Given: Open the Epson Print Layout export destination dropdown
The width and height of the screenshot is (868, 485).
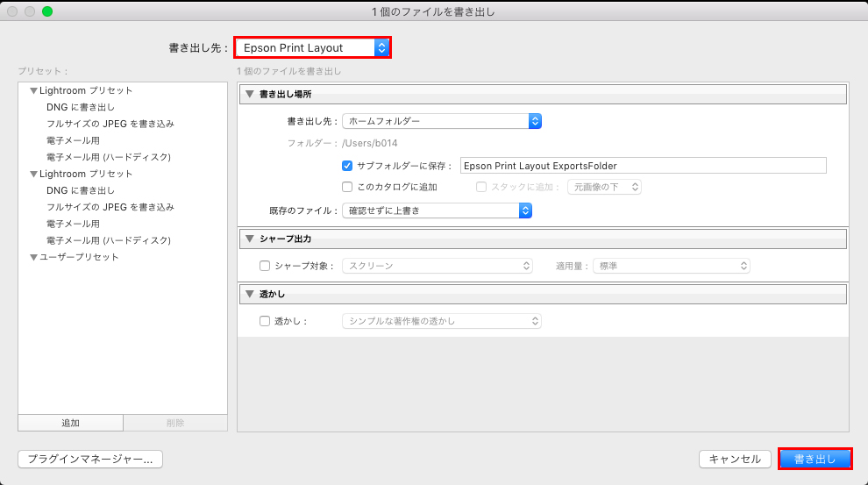Looking at the screenshot, I should coord(313,47).
